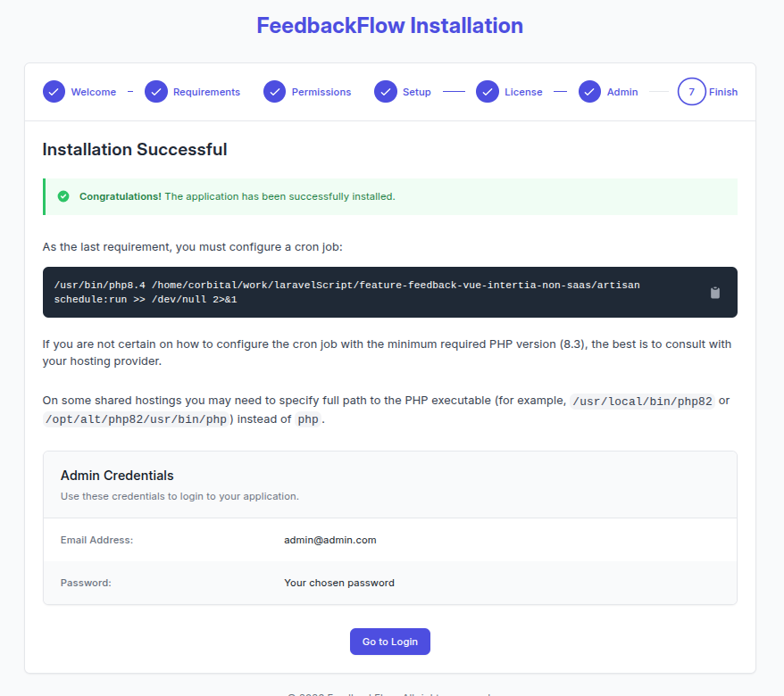The height and width of the screenshot is (696, 784).
Task: Click the Admin step checkmark icon
Action: click(589, 92)
